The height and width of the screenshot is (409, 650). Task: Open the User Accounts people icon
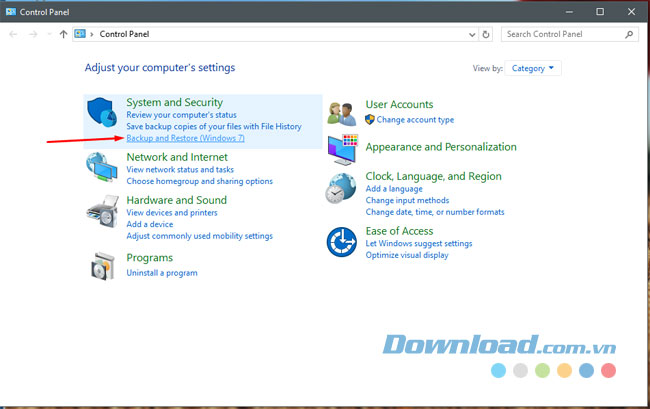pyautogui.click(x=342, y=114)
